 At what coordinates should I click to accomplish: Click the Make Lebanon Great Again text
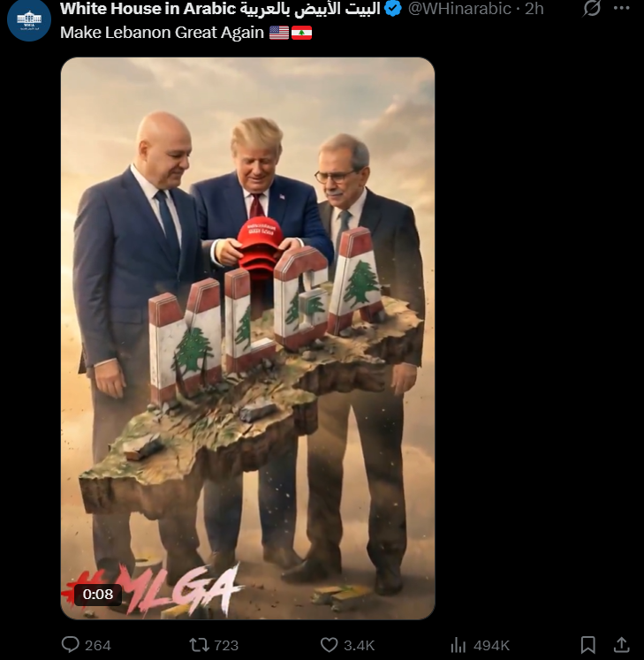pos(162,33)
